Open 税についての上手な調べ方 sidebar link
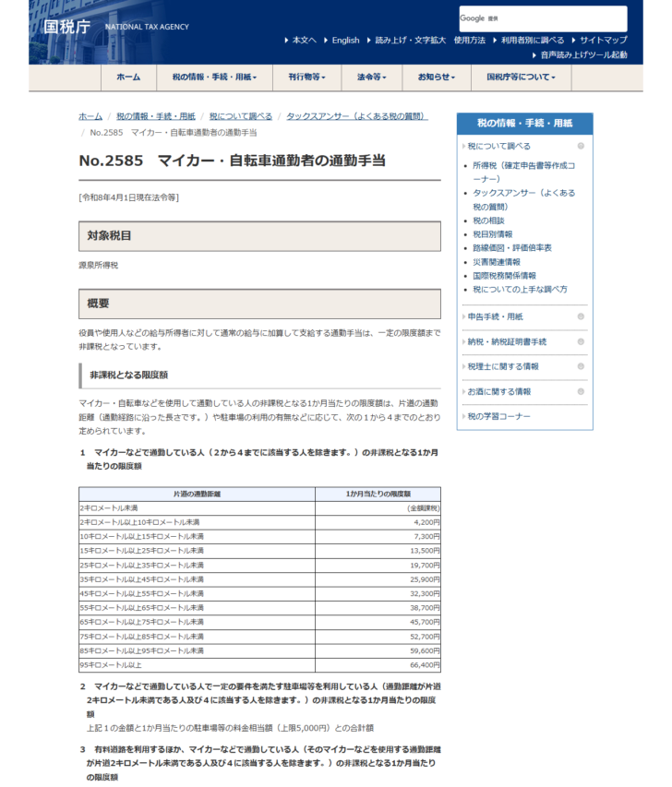The image size is (672, 787). tap(520, 290)
